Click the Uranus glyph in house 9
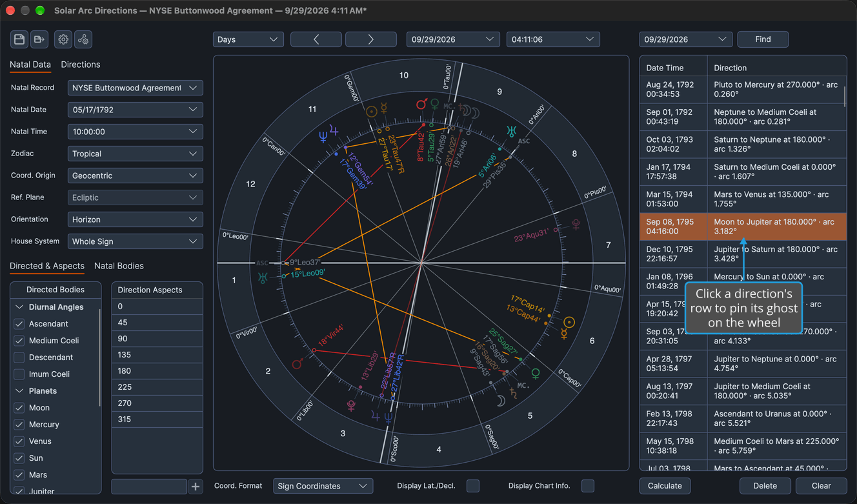The height and width of the screenshot is (504, 857). (x=511, y=132)
